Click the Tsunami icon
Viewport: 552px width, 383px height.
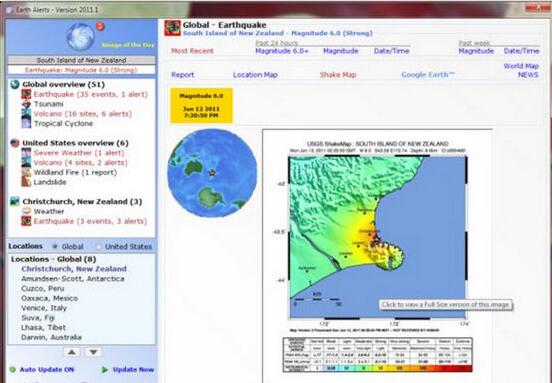coord(26,104)
